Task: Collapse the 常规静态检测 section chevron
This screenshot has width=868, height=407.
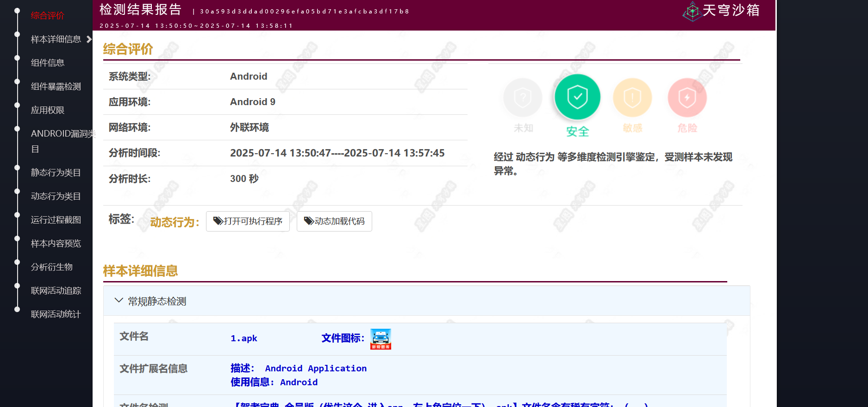Action: (119, 301)
